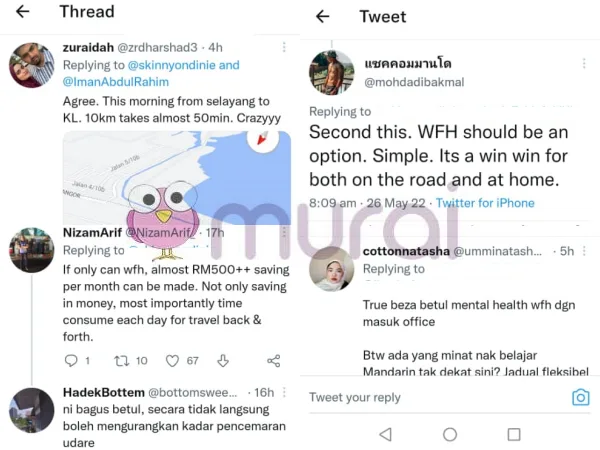The image size is (600, 450).
Task: Tap the download arrow icon under NizamArif's tweet
Action: (223, 360)
